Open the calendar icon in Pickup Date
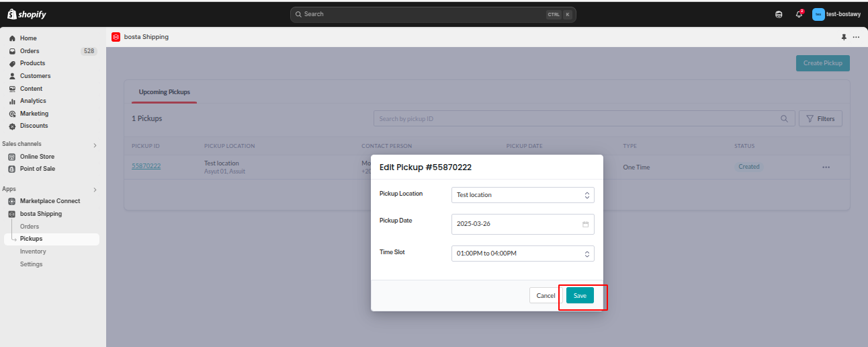The height and width of the screenshot is (347, 868). (585, 224)
